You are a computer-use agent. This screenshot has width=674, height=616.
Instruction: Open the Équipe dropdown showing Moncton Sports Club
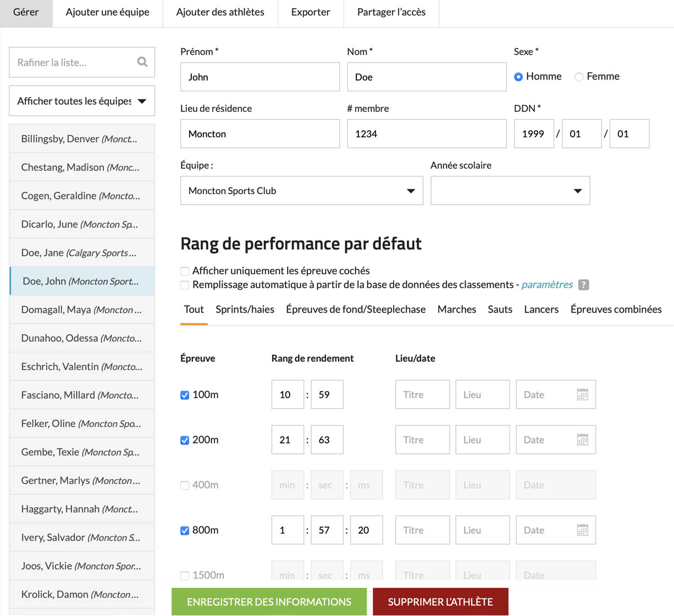(x=301, y=191)
